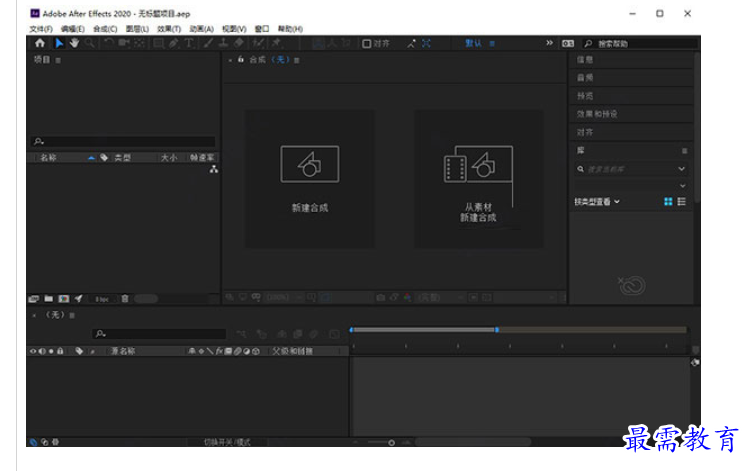Click the new composition icon at project panel bottom

click(x=63, y=299)
